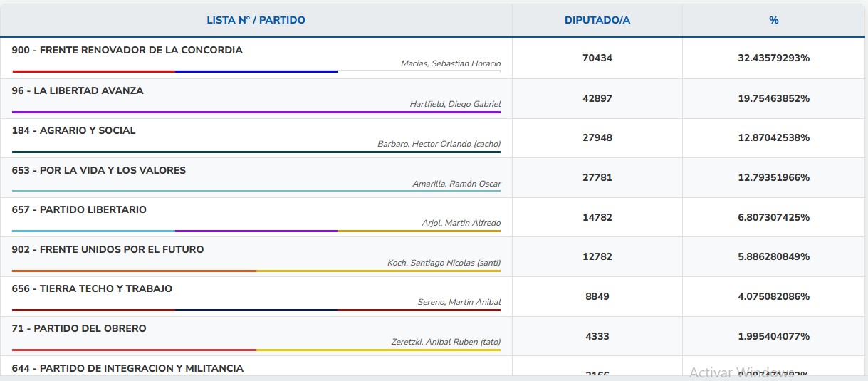Select the Por la Vida y los Valores row title
The height and width of the screenshot is (381, 868).
click(99, 171)
